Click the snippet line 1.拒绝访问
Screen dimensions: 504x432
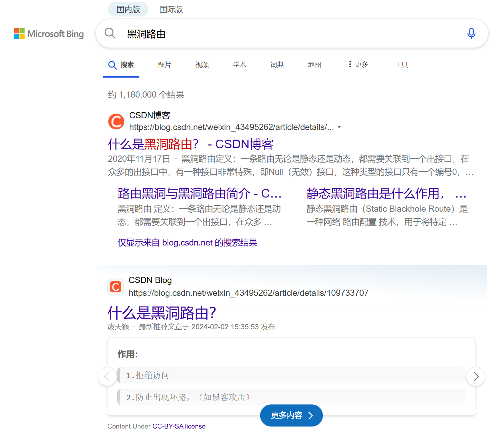pos(148,375)
